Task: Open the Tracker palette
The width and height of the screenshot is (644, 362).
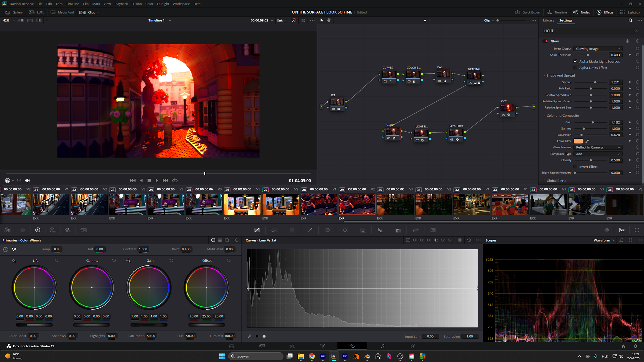Action: coord(345,230)
